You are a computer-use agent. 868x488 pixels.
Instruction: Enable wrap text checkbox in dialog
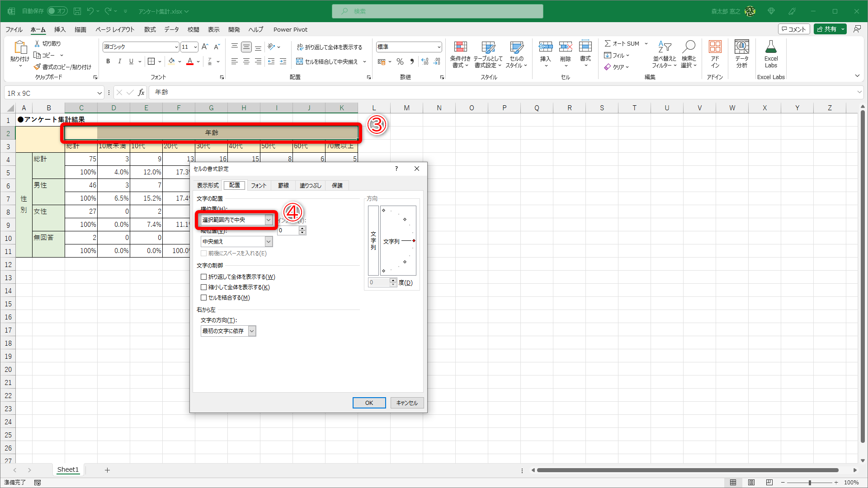[204, 277]
